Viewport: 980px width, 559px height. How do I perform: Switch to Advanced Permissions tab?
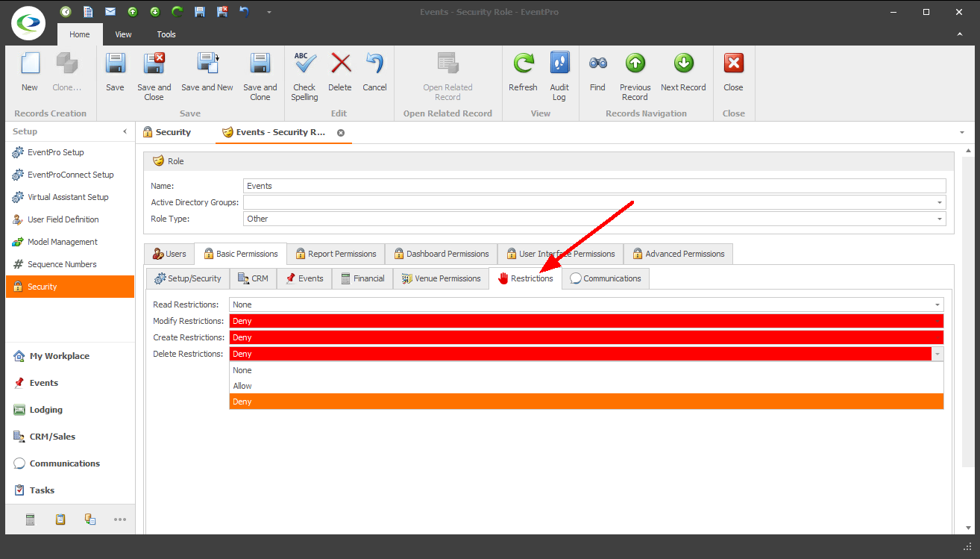(x=678, y=254)
